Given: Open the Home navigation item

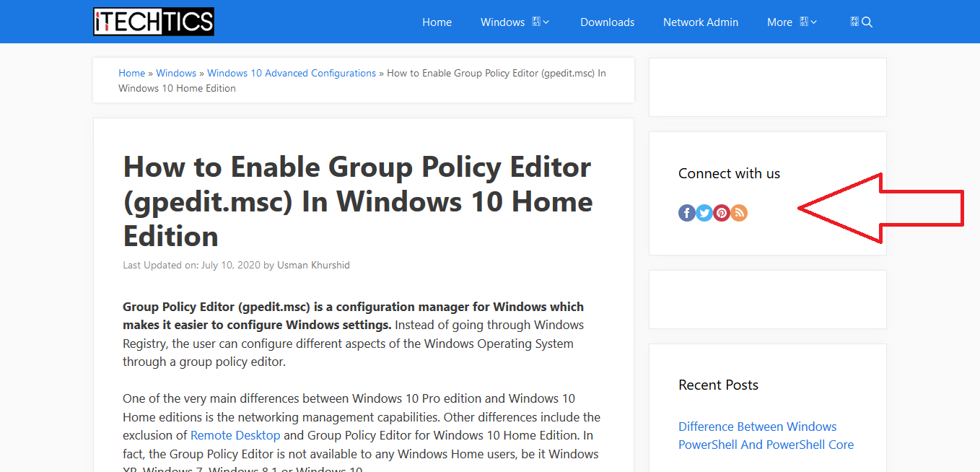Looking at the screenshot, I should click(x=437, y=22).
